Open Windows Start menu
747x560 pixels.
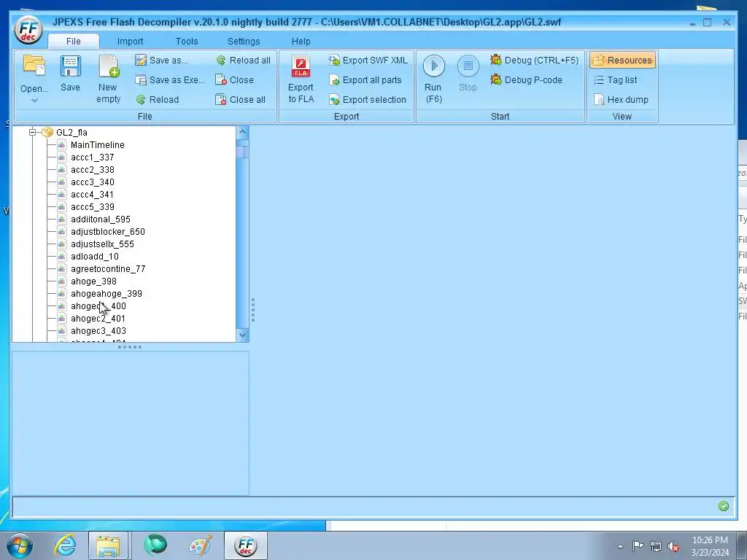click(x=20, y=545)
